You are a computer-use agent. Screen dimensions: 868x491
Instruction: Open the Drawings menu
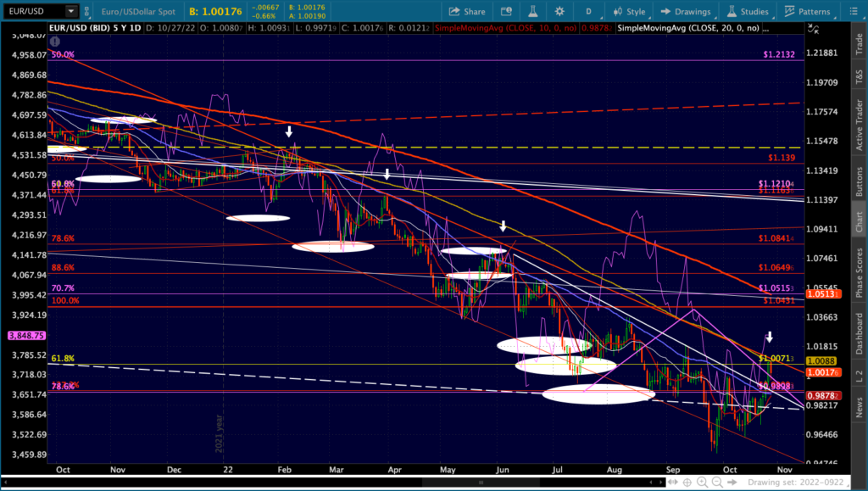[685, 11]
